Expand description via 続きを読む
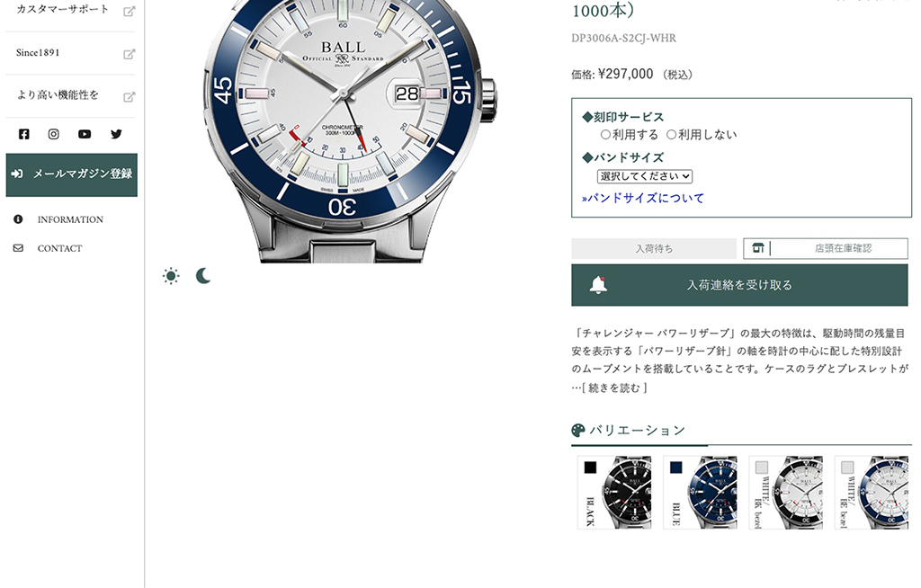This screenshot has width=921, height=588. point(613,388)
